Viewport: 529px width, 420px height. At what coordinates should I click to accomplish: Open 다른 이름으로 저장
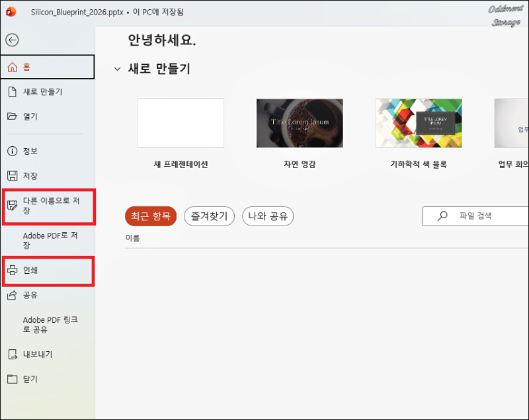click(x=49, y=207)
